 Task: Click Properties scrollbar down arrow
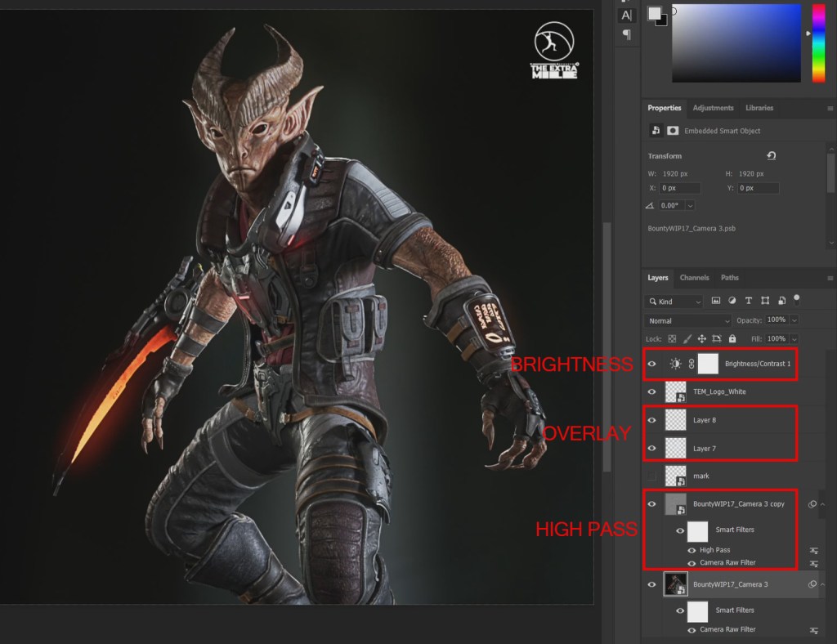(x=831, y=243)
